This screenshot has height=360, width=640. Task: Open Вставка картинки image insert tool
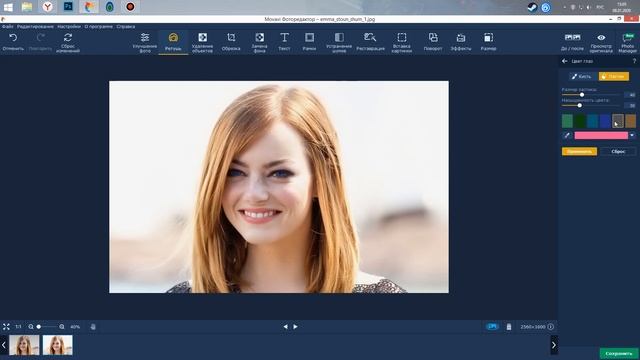click(402, 42)
